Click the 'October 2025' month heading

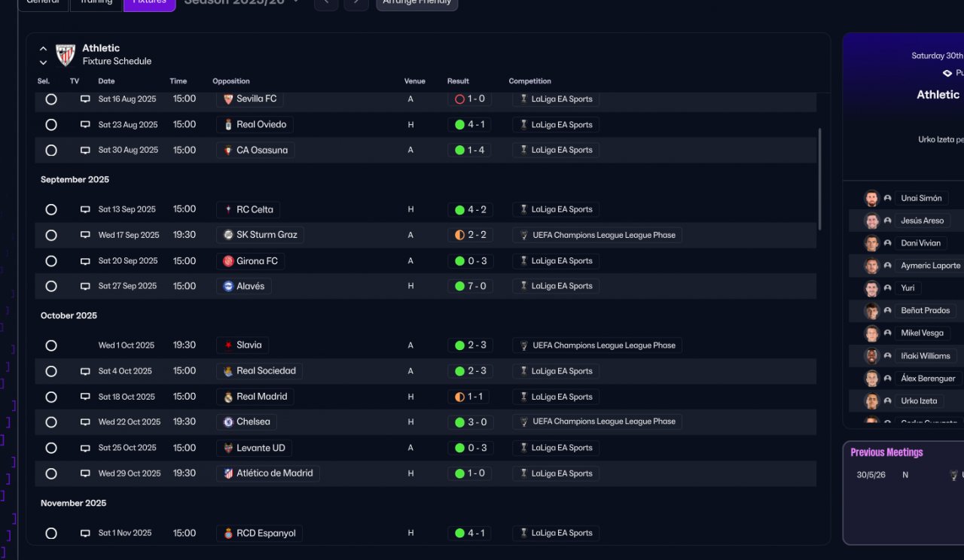pyautogui.click(x=69, y=315)
